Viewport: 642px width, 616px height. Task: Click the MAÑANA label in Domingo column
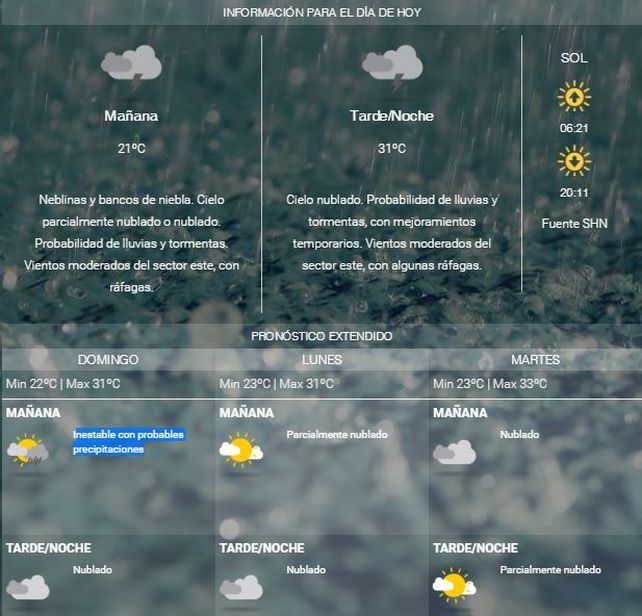tap(33, 413)
